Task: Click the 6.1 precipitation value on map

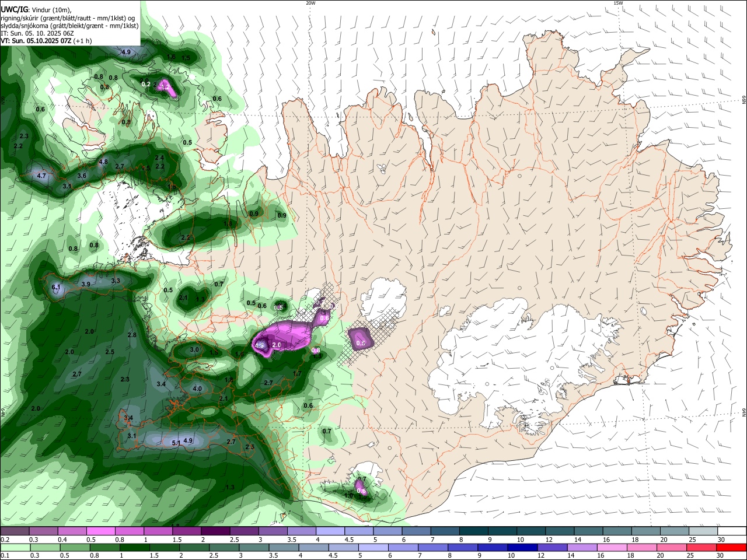Action: [x=56, y=287]
